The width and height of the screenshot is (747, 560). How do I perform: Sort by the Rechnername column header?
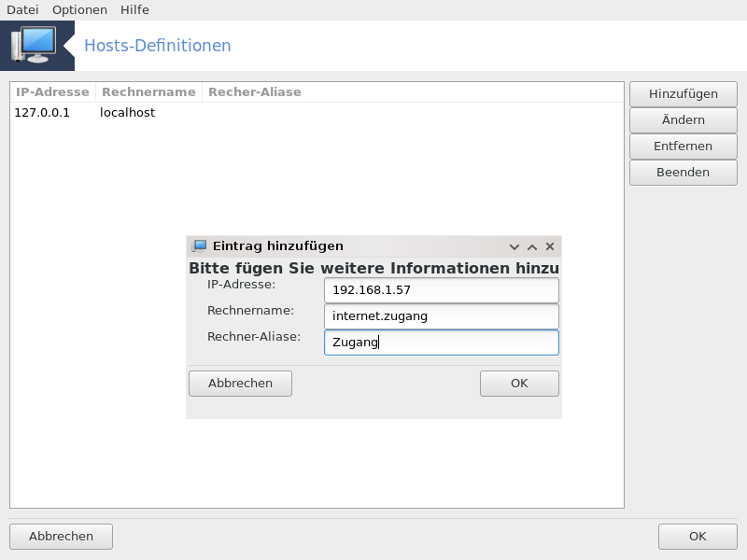click(148, 91)
